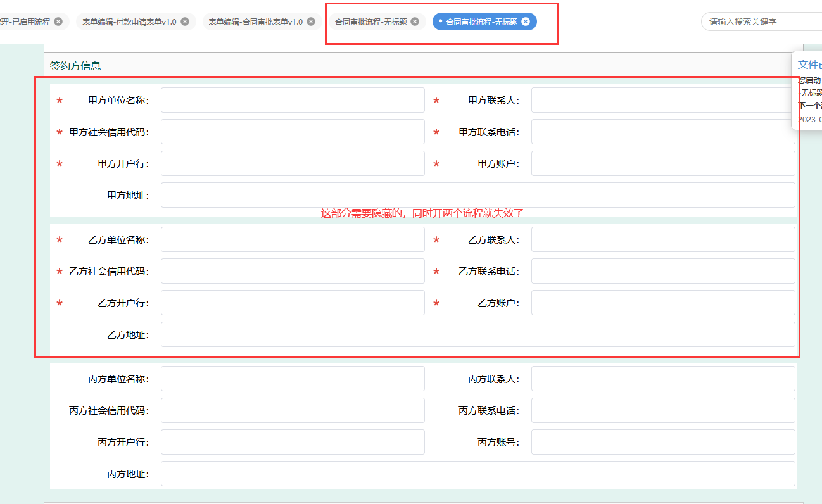This screenshot has height=504, width=822.
Task: Click the 丙方开户行 input field
Action: [293, 442]
